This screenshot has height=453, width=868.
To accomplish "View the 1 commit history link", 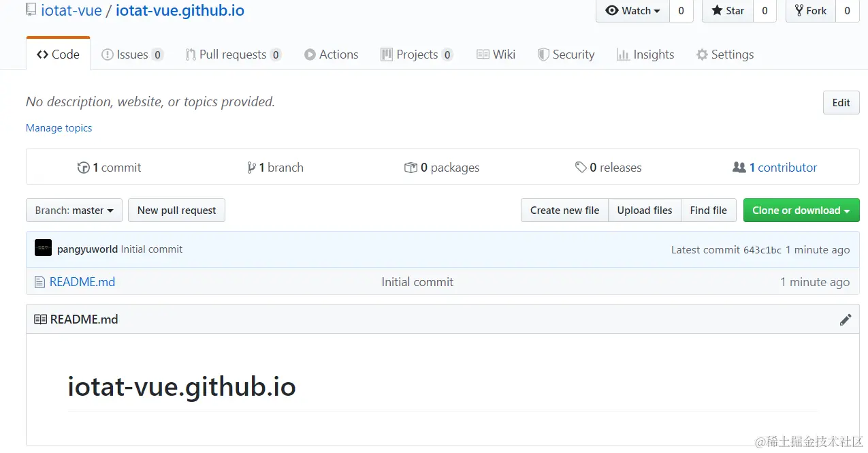I will point(109,168).
